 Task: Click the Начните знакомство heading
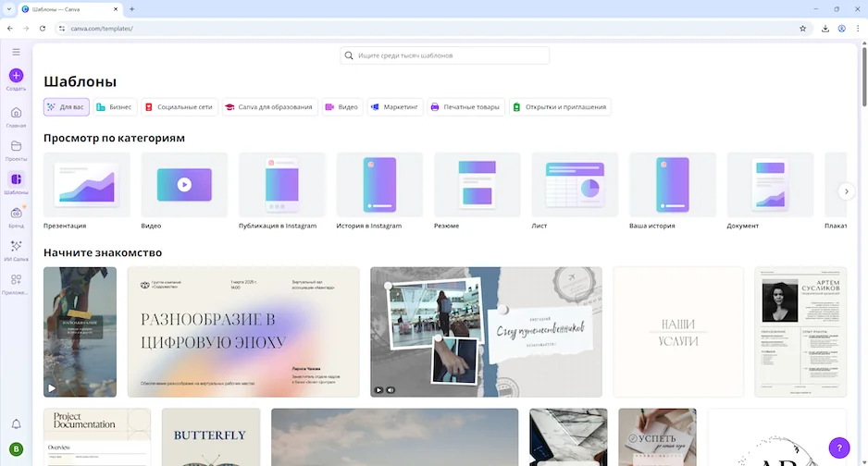(x=103, y=252)
